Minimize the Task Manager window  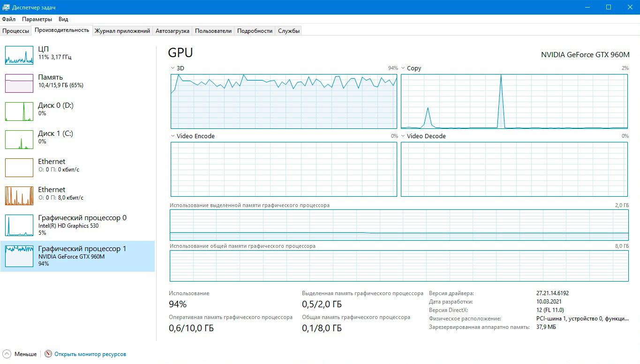(587, 7)
